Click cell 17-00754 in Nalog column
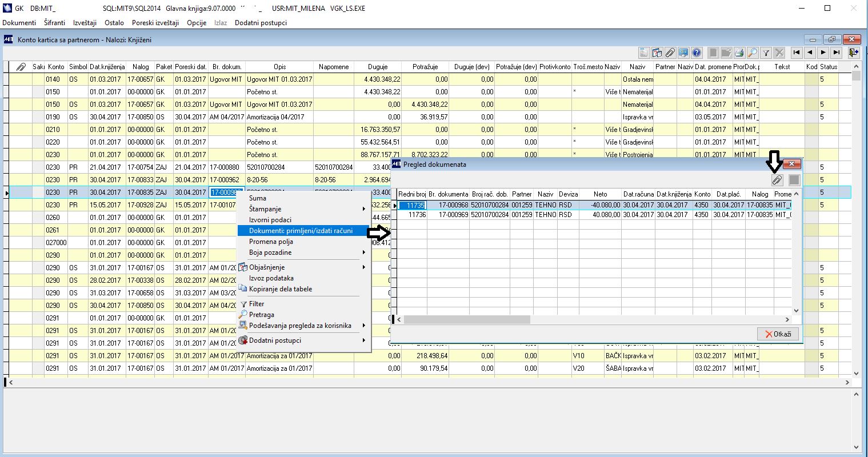Viewport: 868px width, 457px height. point(140,167)
